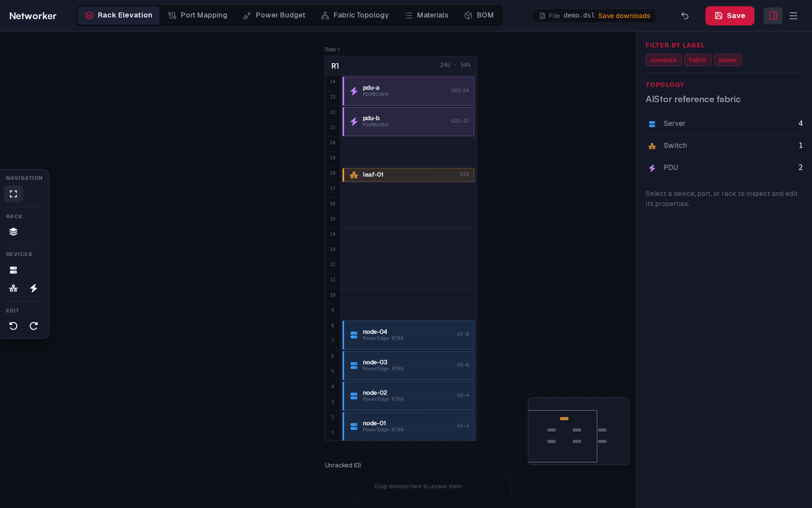
Task: Click the undo arrow in the Edit section
Action: pyautogui.click(x=14, y=326)
